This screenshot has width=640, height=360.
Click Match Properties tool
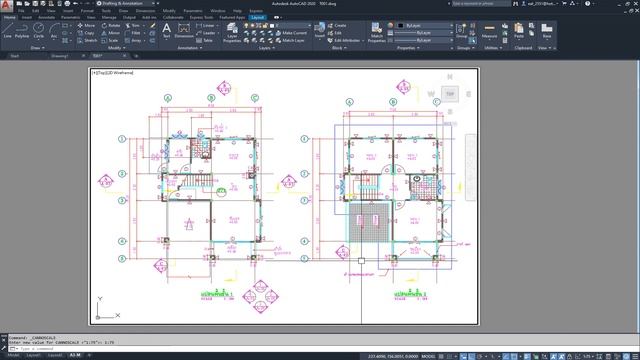(376, 32)
